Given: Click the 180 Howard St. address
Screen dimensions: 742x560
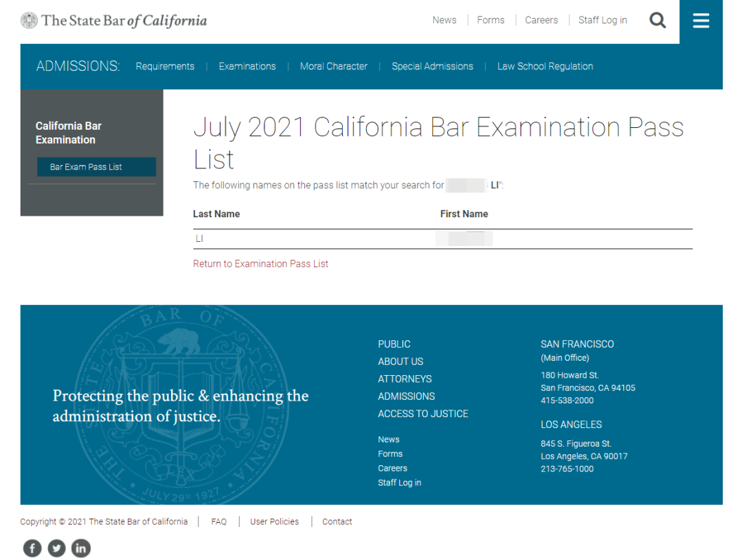Looking at the screenshot, I should 570,375.
